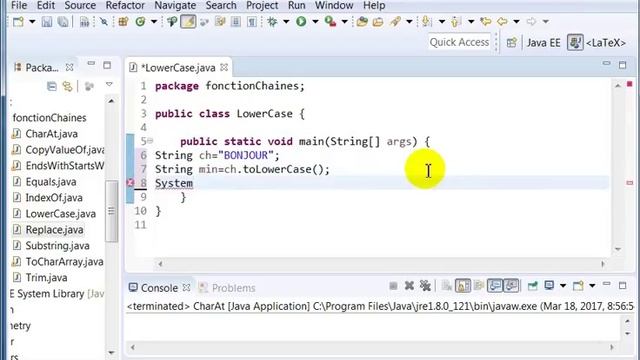Screen dimensions: 640x360
Task: Click the Open Task folder icon
Action: pyautogui.click(x=378, y=22)
